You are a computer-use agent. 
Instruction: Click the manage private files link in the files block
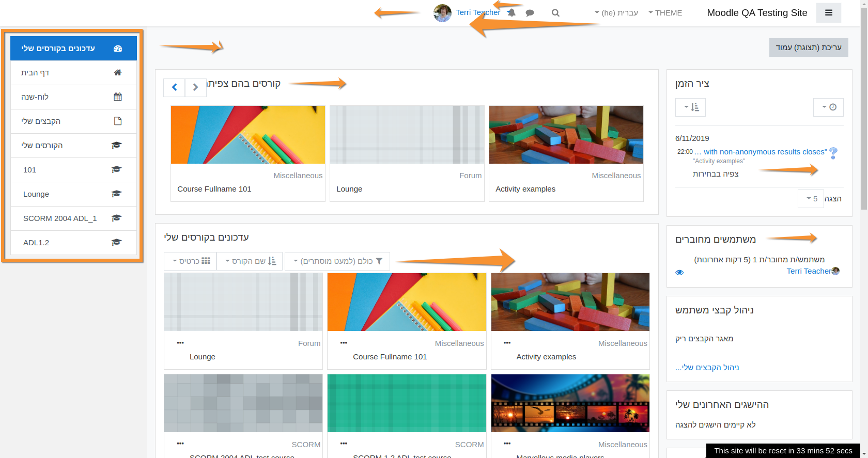[x=707, y=367]
